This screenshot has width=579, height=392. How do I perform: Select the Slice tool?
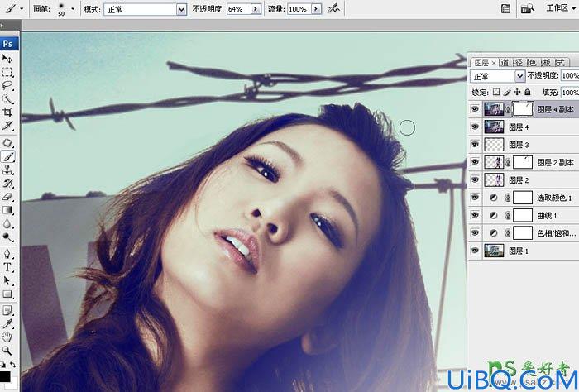[x=7, y=126]
